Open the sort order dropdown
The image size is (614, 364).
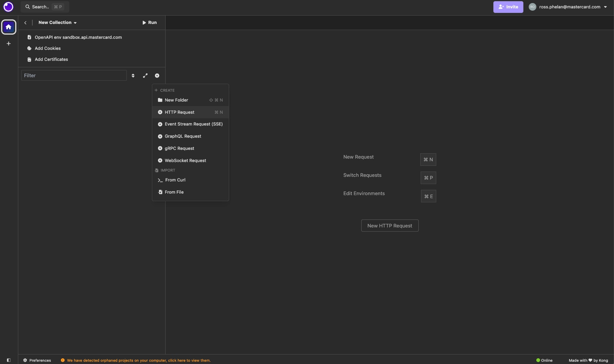(133, 76)
